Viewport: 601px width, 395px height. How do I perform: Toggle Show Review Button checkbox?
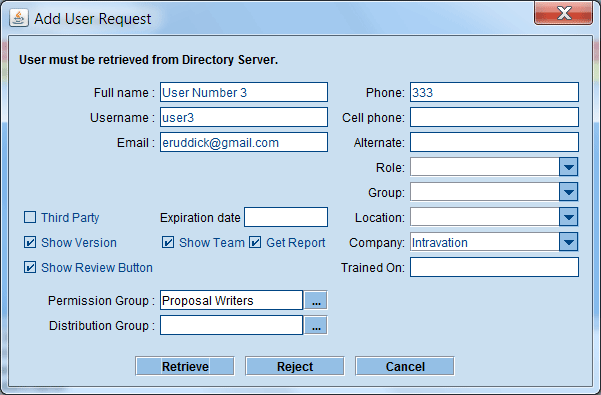[30, 267]
